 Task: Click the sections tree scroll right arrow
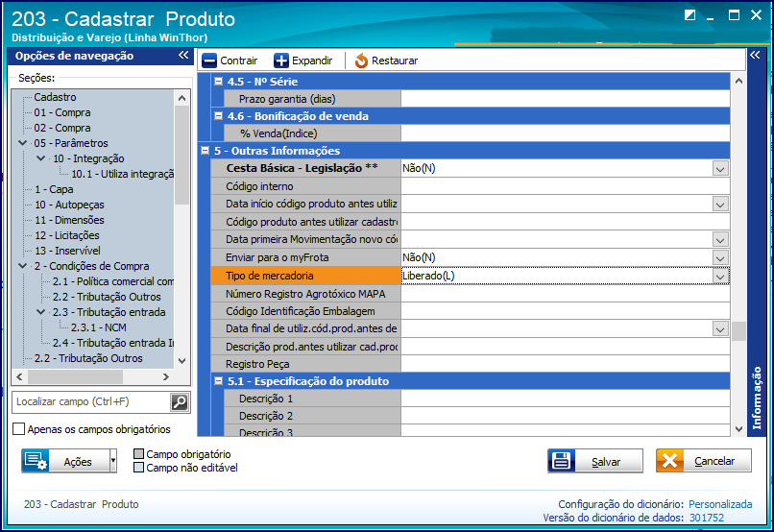click(x=166, y=377)
